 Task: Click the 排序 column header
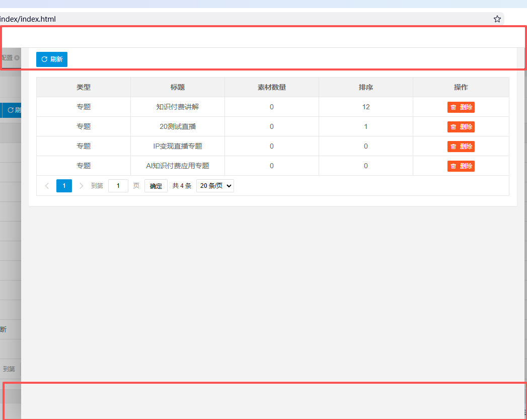point(366,87)
